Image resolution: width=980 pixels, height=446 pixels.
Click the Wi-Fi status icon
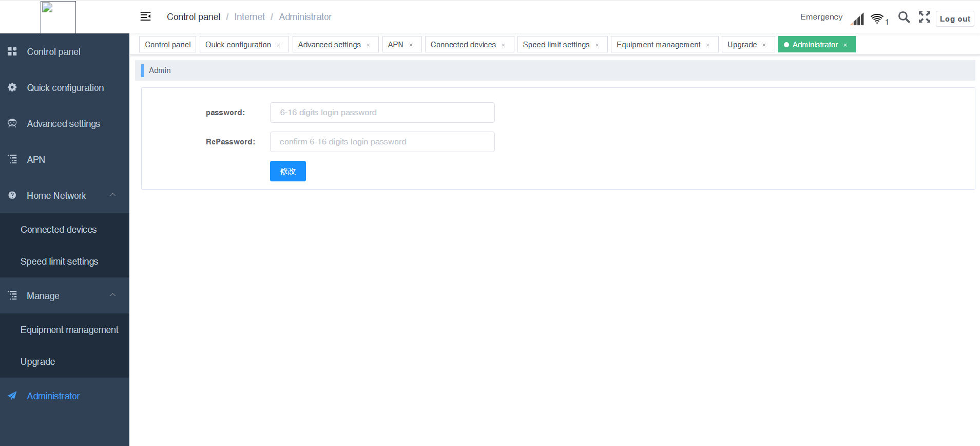(877, 19)
